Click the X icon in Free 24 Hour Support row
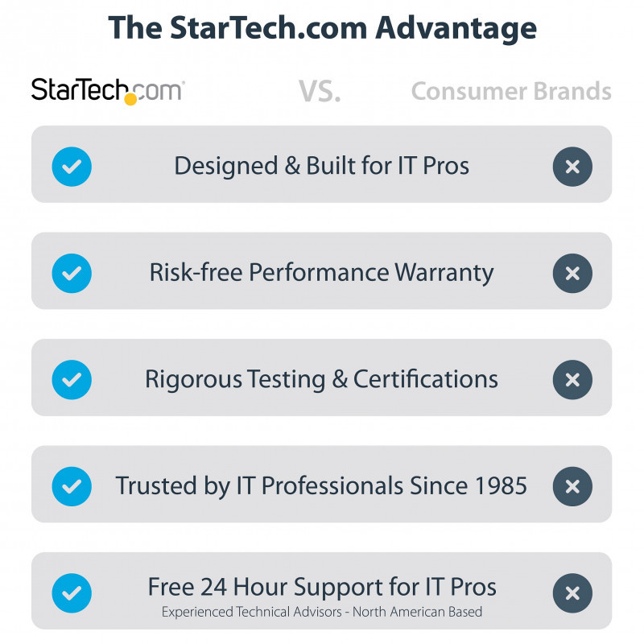This screenshot has height=644, width=644. point(572,593)
